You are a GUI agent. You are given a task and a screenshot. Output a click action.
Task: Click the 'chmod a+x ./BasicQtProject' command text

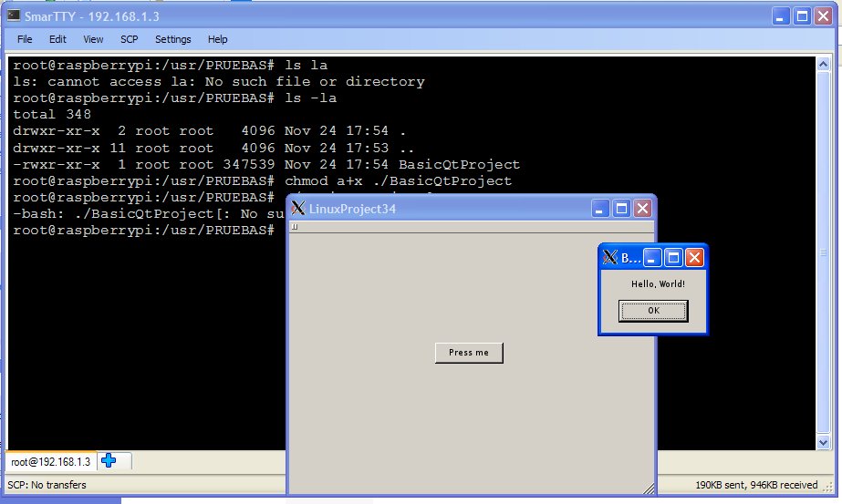click(398, 180)
